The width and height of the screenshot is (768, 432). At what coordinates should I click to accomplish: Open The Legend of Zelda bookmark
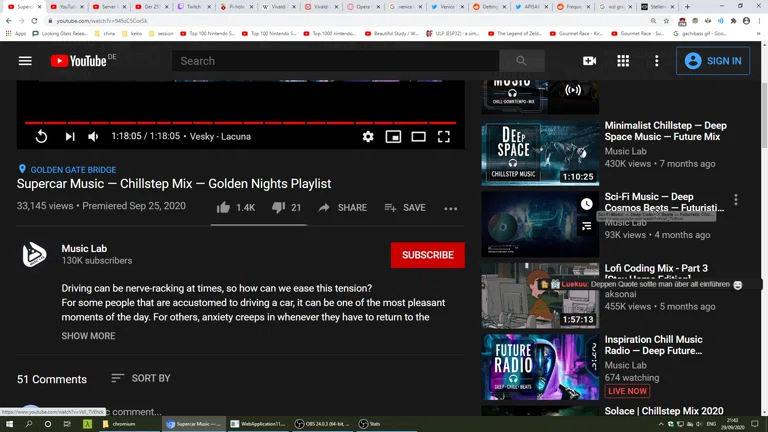coord(515,33)
